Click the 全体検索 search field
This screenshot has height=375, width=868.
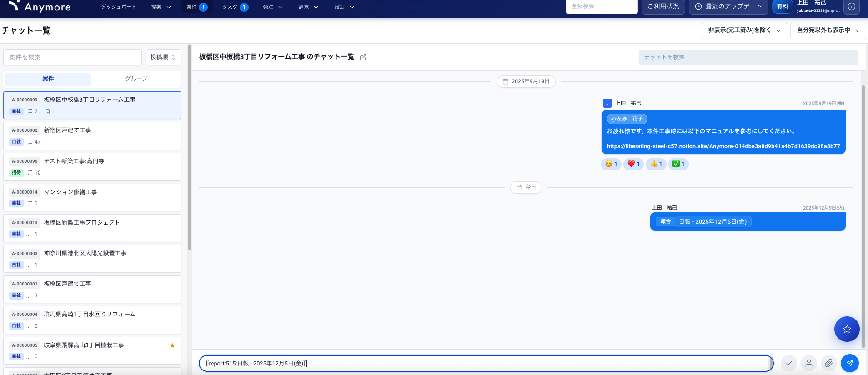tap(602, 6)
